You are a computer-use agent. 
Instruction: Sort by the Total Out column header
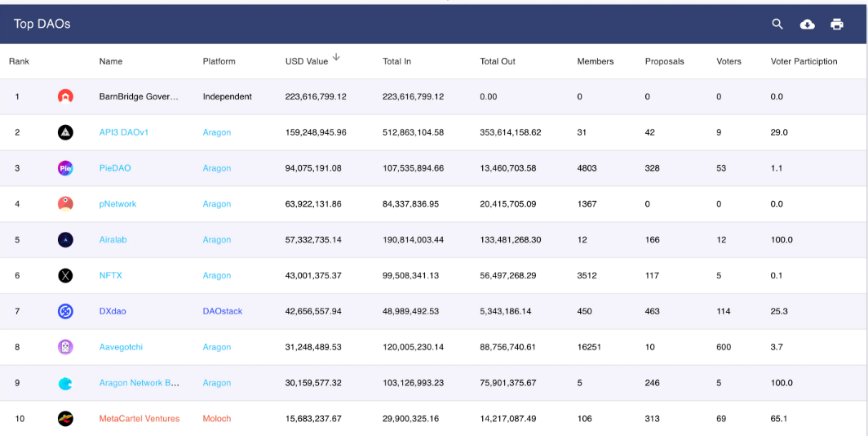(x=497, y=61)
